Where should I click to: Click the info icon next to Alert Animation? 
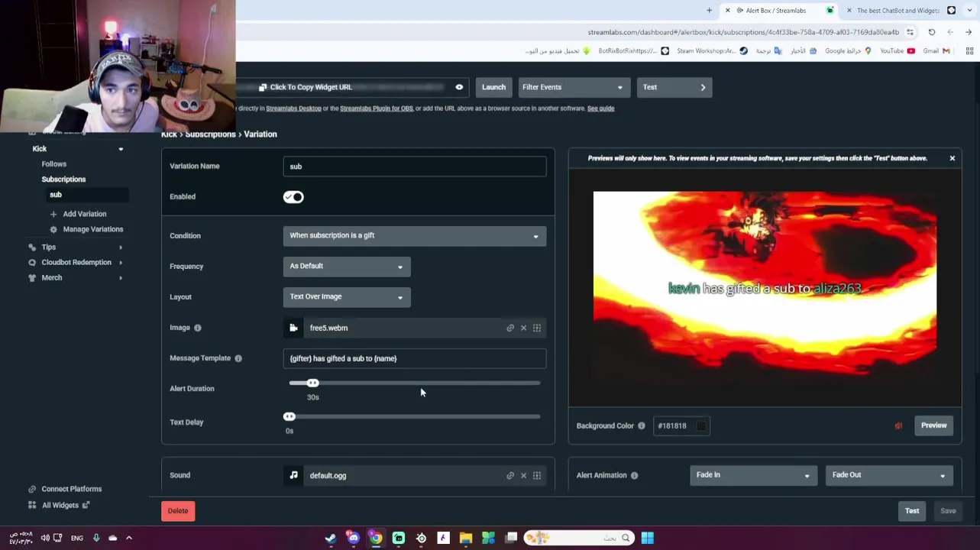point(634,475)
